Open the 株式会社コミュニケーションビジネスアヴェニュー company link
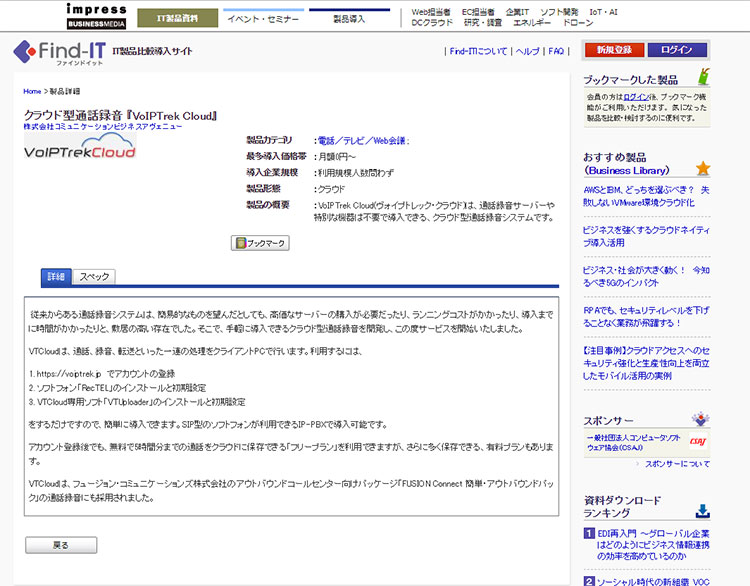 click(x=103, y=127)
